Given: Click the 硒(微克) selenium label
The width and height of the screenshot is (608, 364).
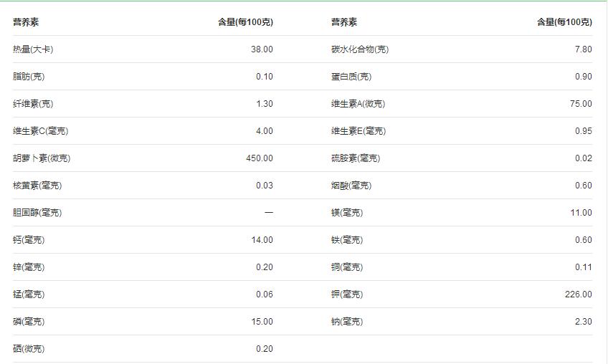Looking at the screenshot, I should pos(29,349).
